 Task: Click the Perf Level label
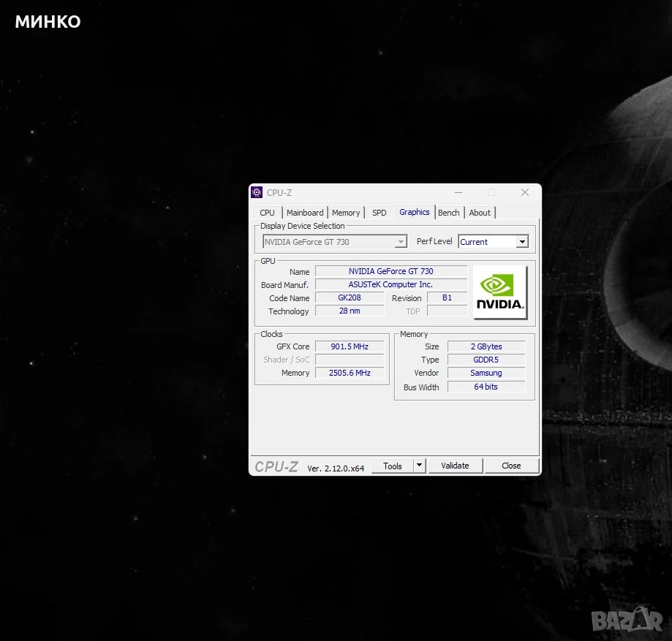[x=434, y=241]
